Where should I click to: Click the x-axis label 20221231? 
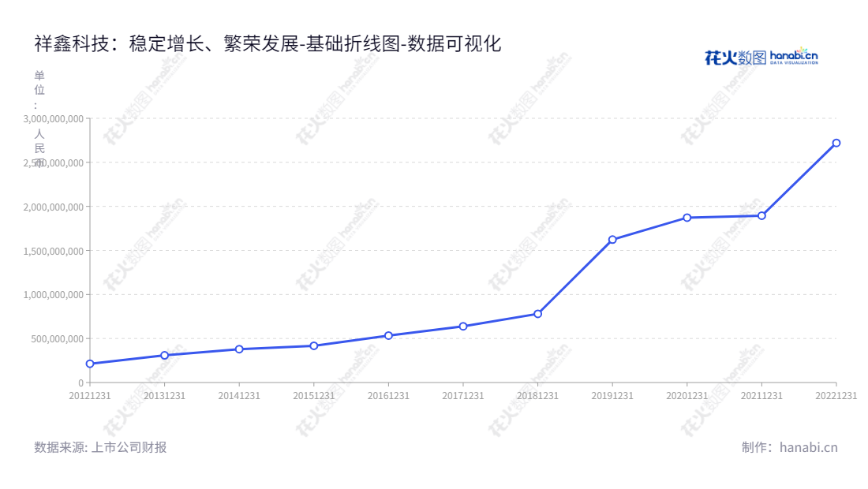tap(836, 395)
